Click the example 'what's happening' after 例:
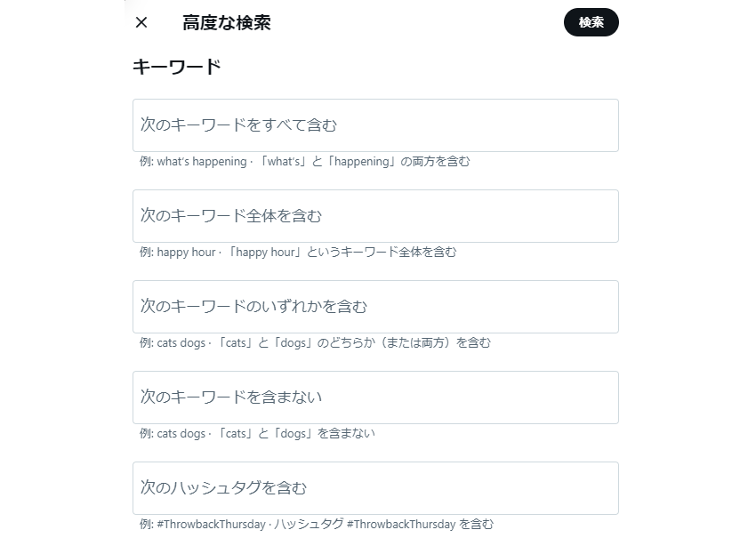This screenshot has height=538, width=756. [x=202, y=162]
